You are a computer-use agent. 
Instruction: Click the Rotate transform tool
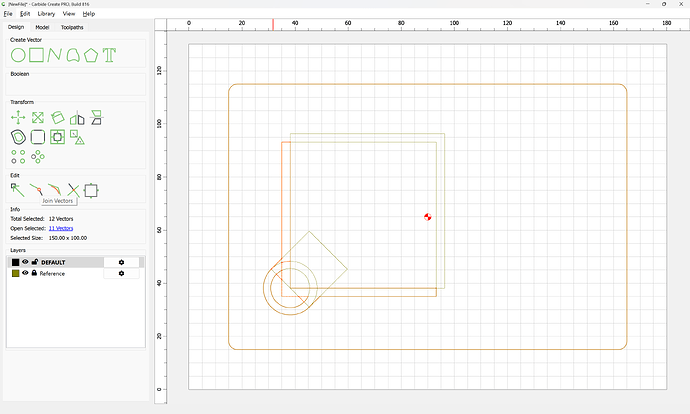click(x=58, y=117)
